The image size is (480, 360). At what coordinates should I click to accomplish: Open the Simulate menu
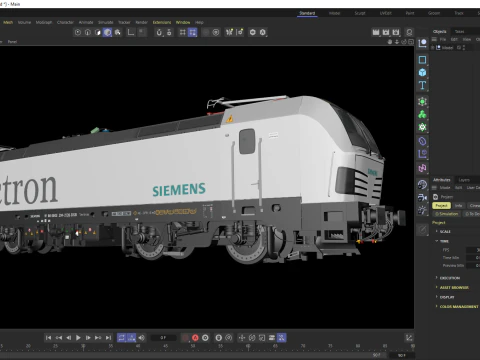[106, 22]
